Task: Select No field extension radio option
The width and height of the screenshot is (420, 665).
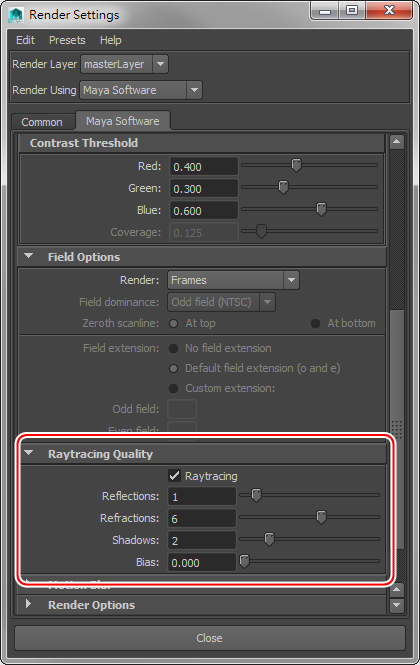Action: point(173,348)
